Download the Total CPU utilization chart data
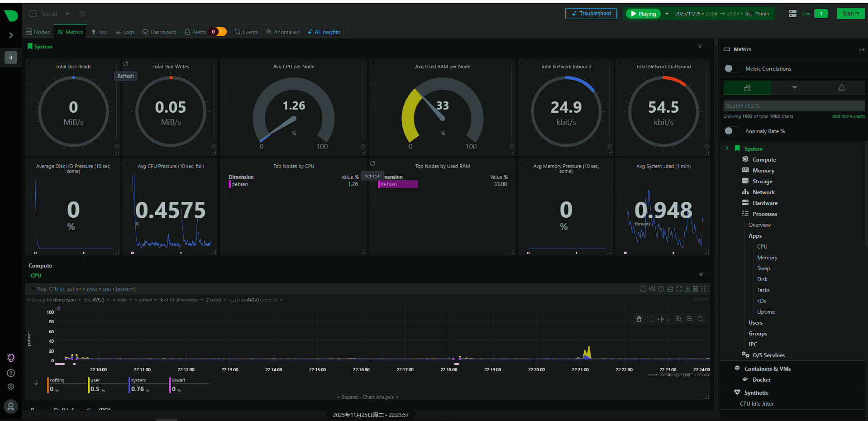The image size is (868, 421). [687, 289]
